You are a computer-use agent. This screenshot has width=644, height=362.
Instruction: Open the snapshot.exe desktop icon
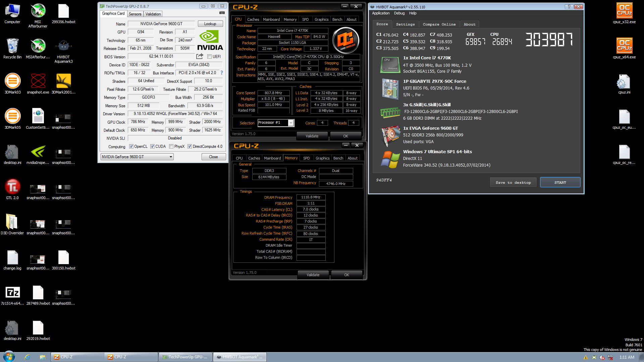38,84
